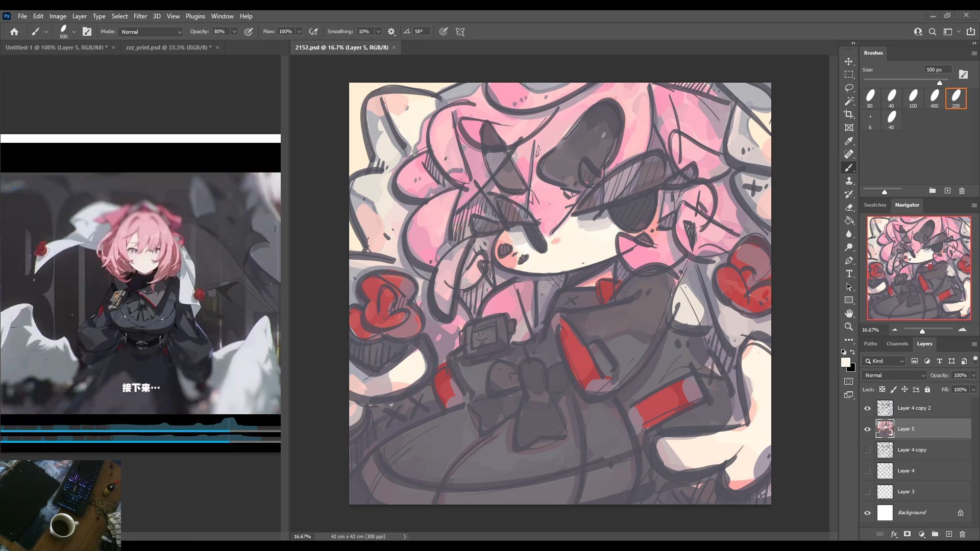This screenshot has width=980, height=551.
Task: Select the Paint Bucket tool
Action: [x=849, y=220]
